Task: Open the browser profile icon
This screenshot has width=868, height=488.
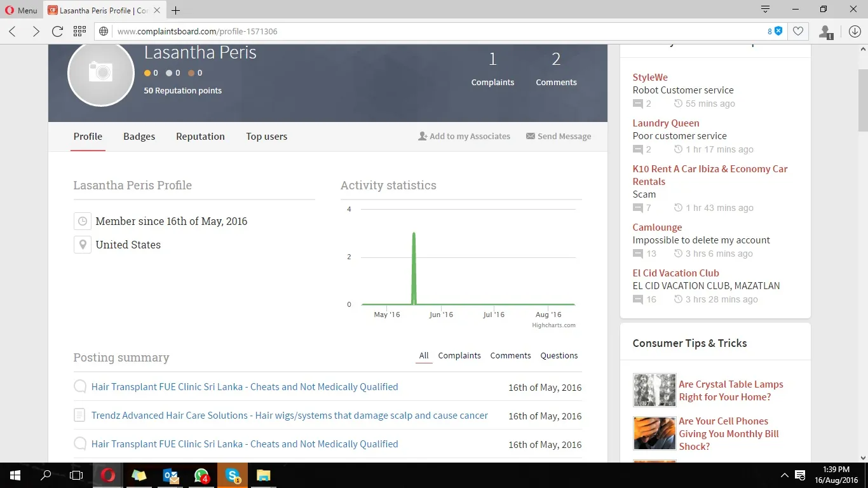Action: coord(825,32)
